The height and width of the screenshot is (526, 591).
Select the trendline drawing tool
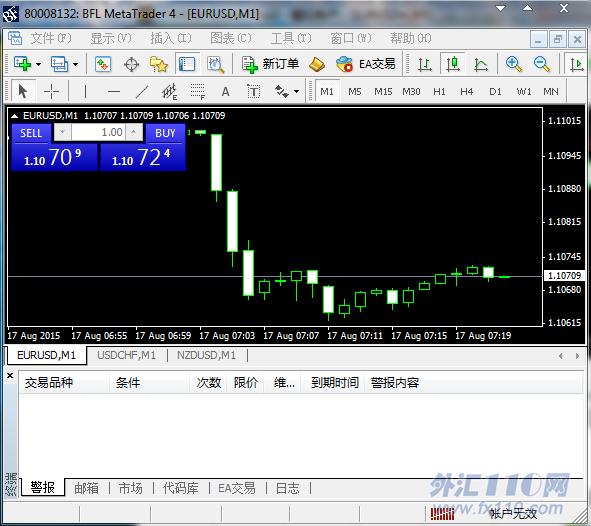(x=142, y=91)
